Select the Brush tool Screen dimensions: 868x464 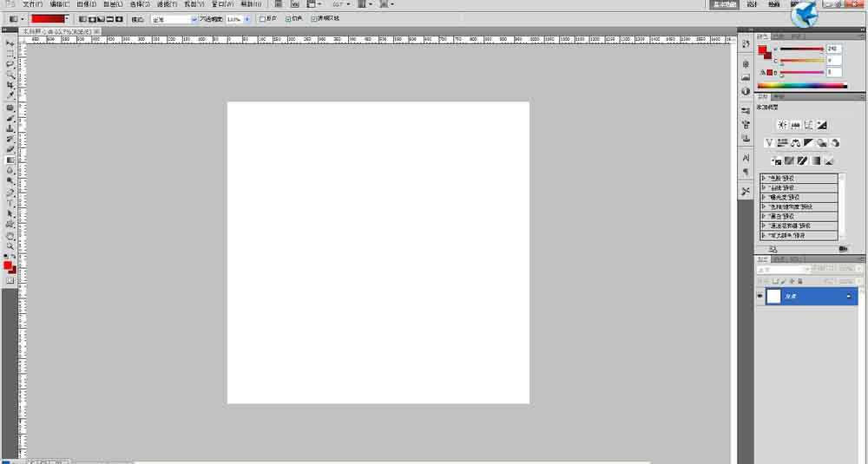click(x=10, y=117)
